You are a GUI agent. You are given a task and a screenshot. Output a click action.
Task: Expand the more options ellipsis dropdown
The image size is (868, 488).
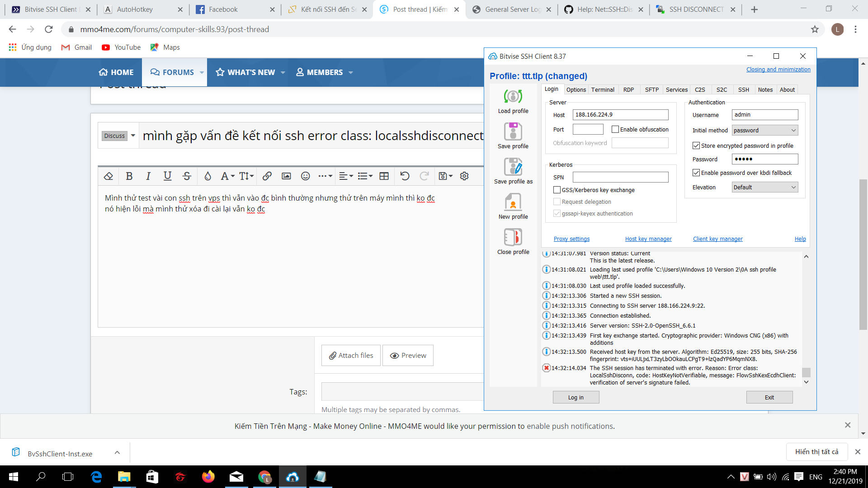325,176
